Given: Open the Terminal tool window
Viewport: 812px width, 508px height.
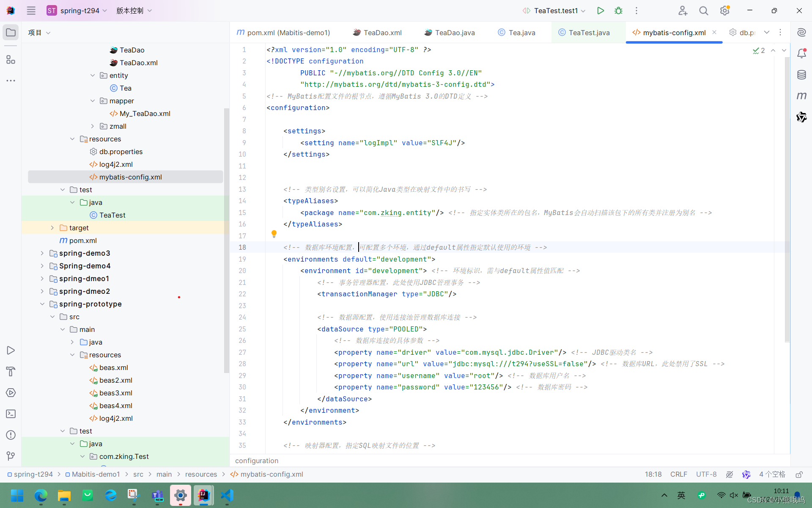Looking at the screenshot, I should point(11,414).
